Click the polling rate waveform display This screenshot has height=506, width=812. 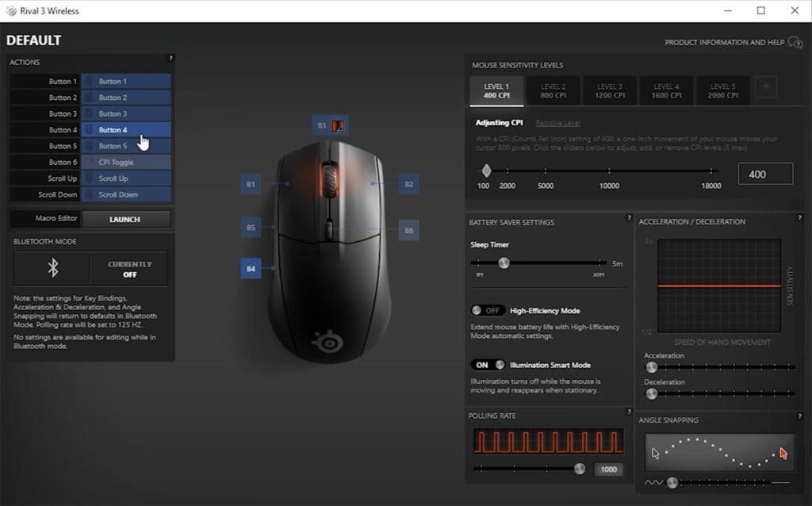click(x=548, y=442)
